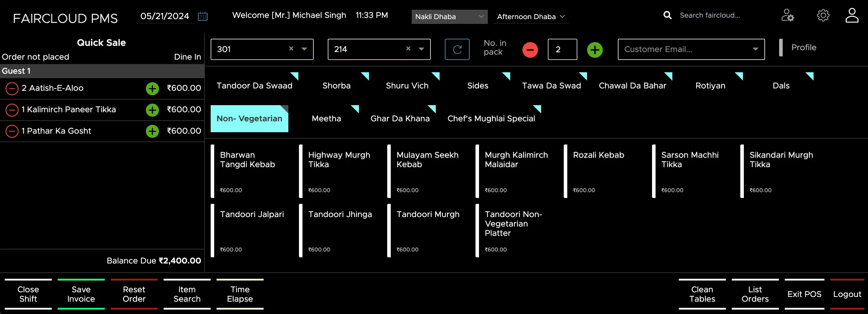868x314 pixels.
Task: Remove one Aatish-E-Aloo from order
Action: click(12, 88)
